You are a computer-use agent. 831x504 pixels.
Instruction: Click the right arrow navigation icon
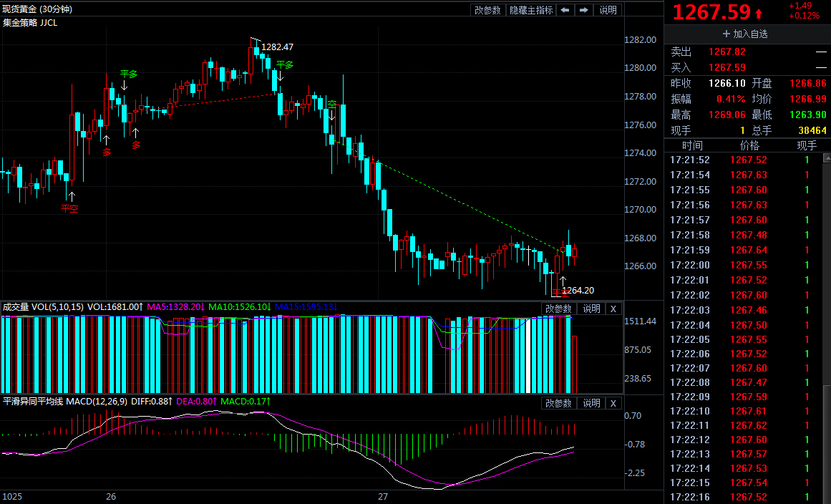(x=584, y=10)
